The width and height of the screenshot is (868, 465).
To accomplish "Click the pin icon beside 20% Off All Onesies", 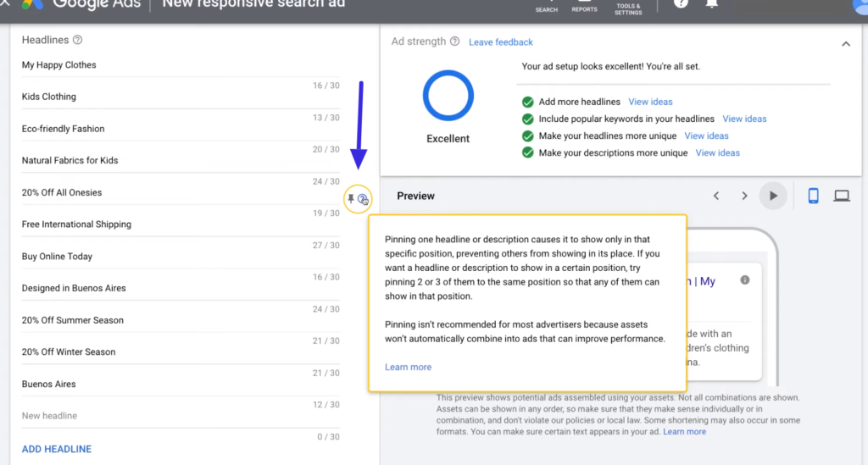I will click(351, 198).
